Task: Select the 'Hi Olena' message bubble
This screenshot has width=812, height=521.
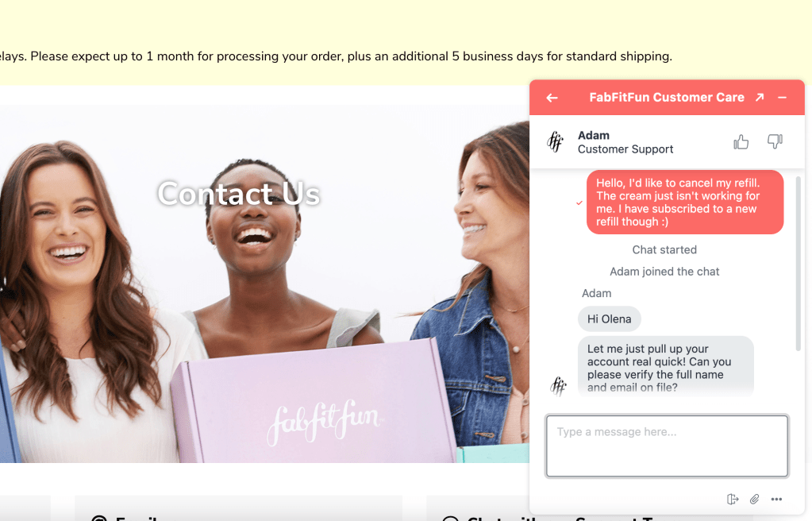Action: click(610, 318)
